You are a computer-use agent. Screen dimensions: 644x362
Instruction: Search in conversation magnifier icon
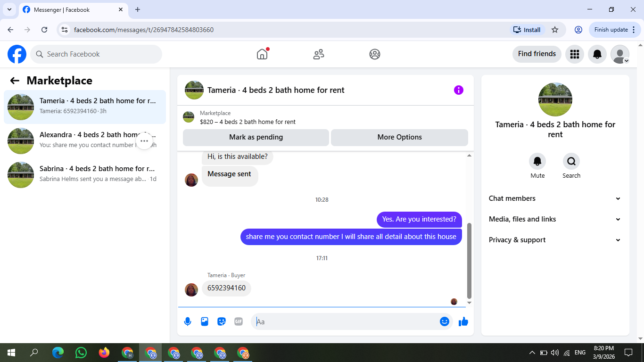click(x=571, y=162)
